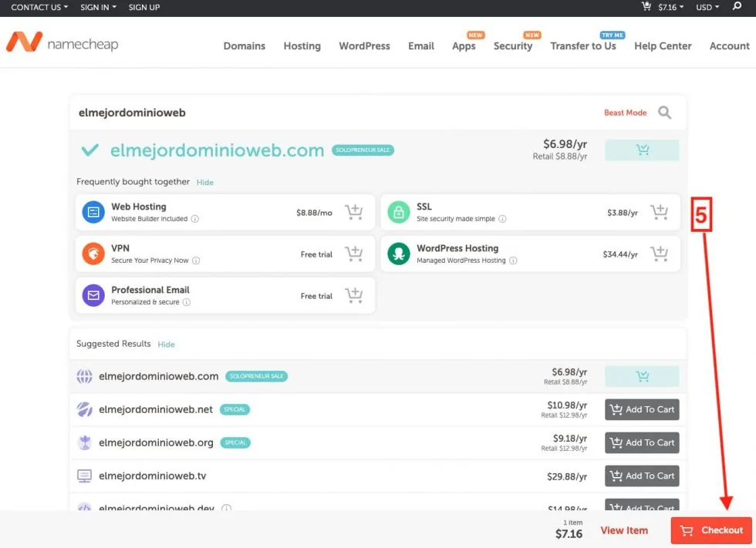The width and height of the screenshot is (756, 548).
Task: Click the Namecheap logo
Action: [x=62, y=43]
